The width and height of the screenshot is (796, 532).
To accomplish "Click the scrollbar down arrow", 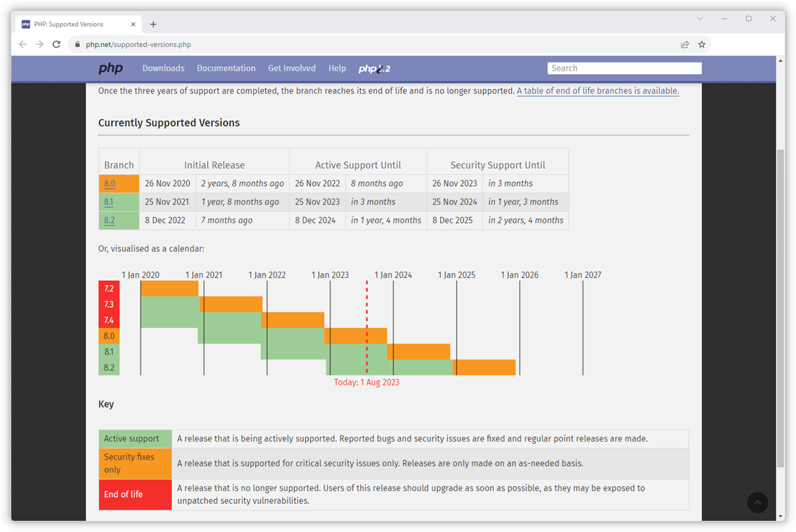I will [x=781, y=517].
